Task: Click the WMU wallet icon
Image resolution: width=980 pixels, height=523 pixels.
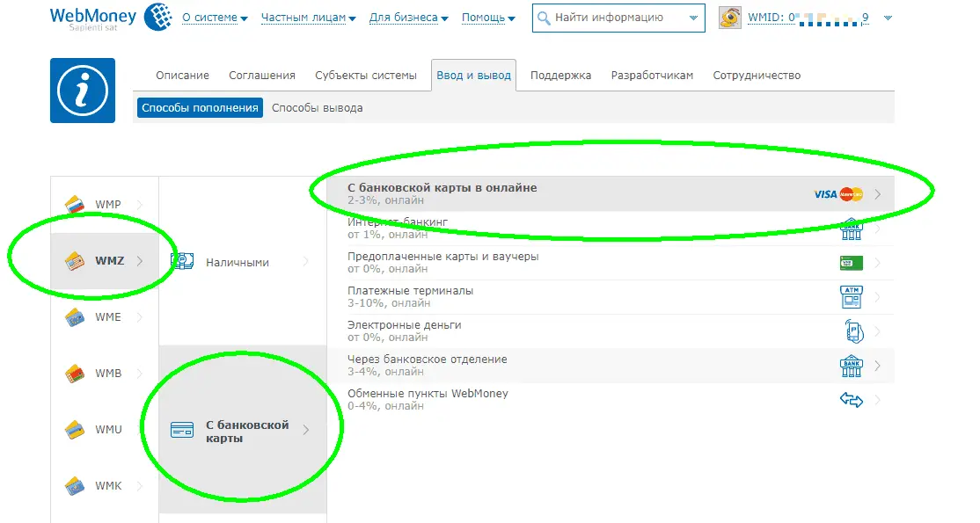Action: pos(75,429)
